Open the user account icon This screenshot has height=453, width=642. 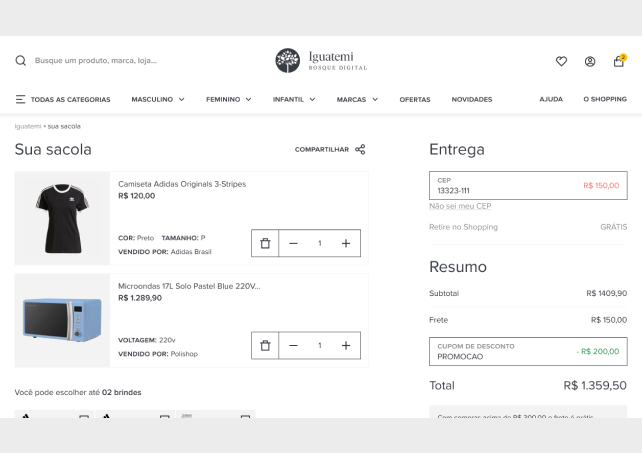(x=590, y=61)
